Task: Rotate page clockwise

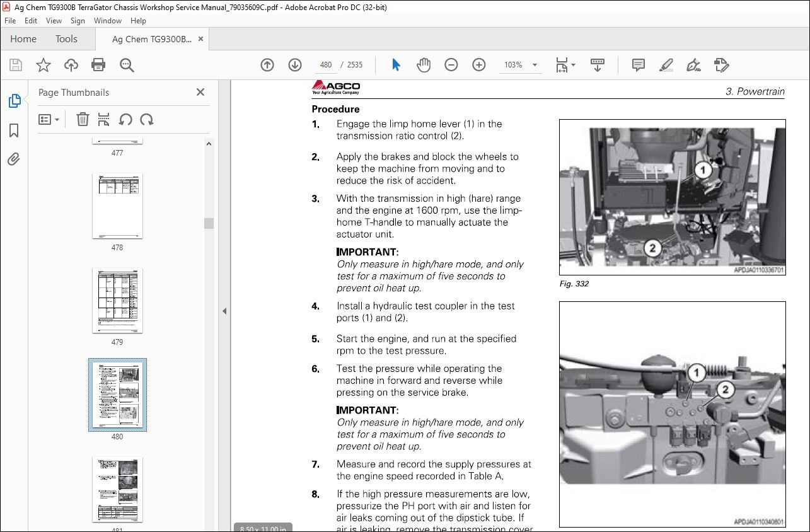Action: [147, 119]
